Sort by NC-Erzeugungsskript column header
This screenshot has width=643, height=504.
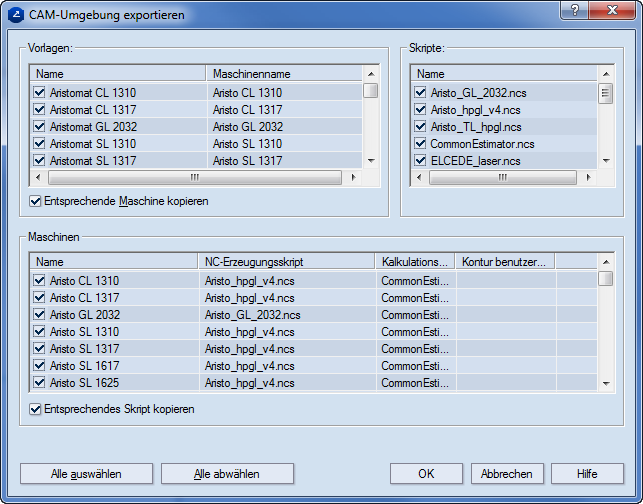pos(287,262)
